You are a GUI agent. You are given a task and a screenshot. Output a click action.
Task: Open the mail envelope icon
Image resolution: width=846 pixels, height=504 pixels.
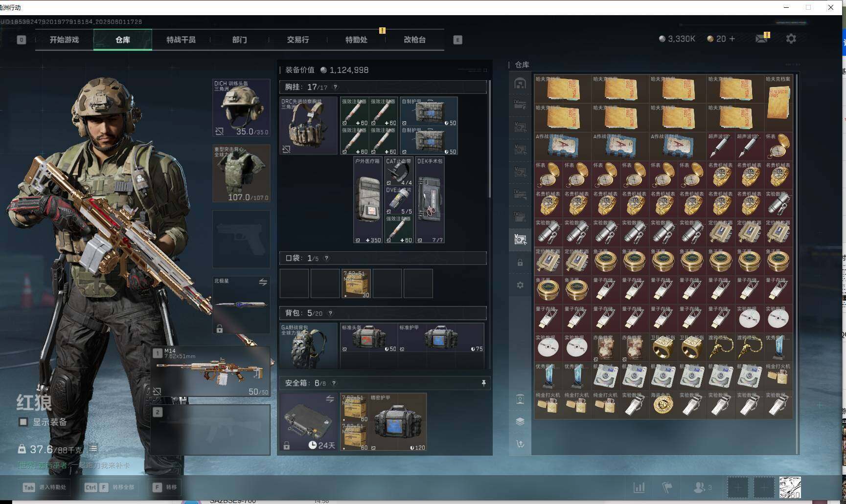point(761,39)
